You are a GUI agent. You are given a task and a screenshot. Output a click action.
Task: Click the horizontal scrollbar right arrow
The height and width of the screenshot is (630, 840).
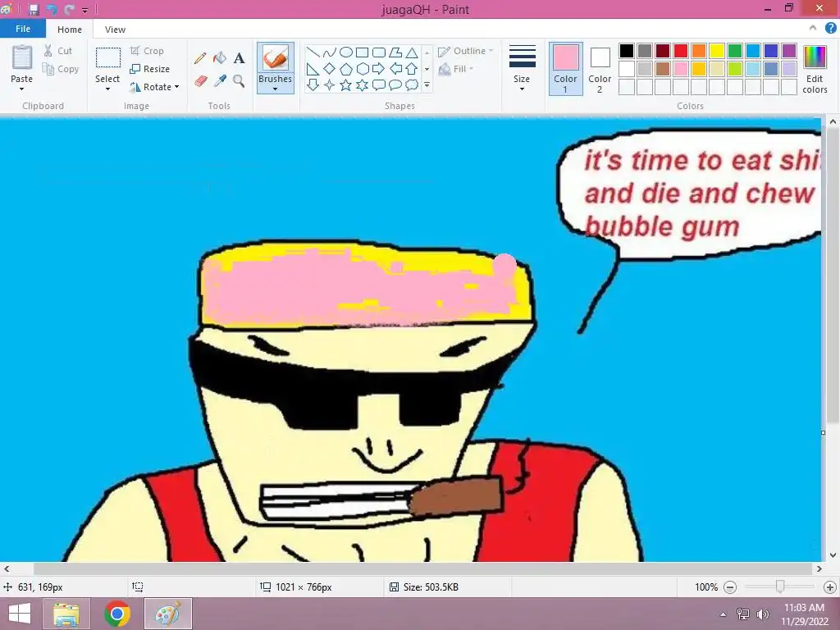click(819, 569)
